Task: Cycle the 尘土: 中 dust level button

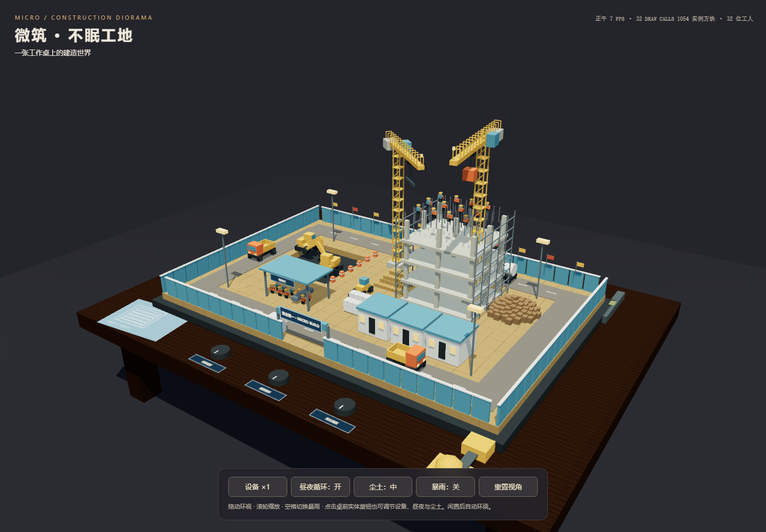Action: 383,487
